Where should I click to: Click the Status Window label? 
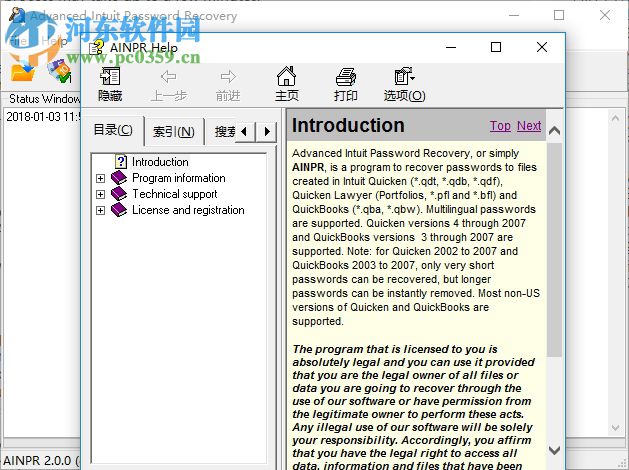tap(45, 99)
